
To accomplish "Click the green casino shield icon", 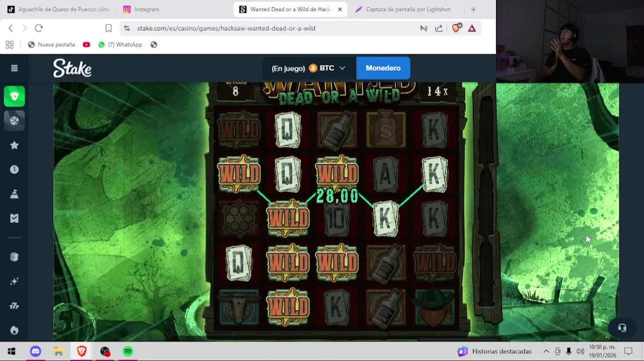I will coord(14,96).
